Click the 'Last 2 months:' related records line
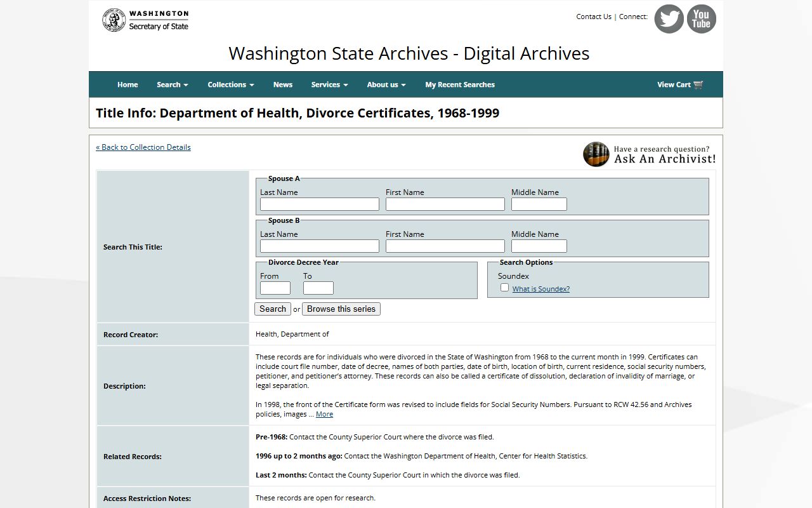The width and height of the screenshot is (812, 508). pyautogui.click(x=388, y=475)
